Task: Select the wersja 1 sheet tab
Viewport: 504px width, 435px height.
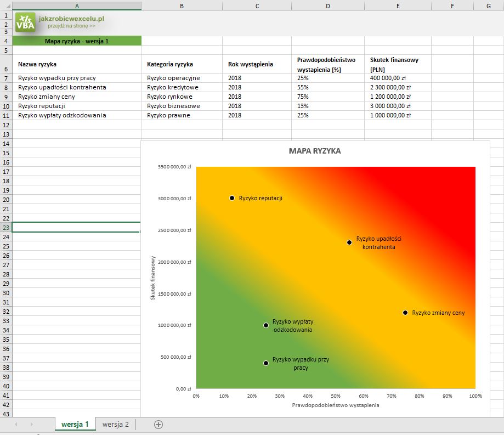Action: pyautogui.click(x=75, y=424)
